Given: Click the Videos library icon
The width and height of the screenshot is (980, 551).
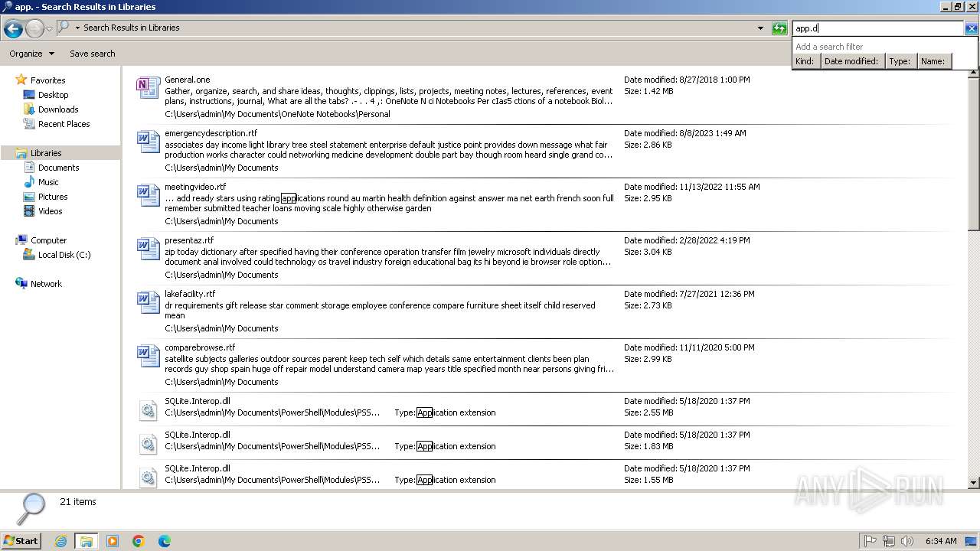Looking at the screenshot, I should click(29, 211).
